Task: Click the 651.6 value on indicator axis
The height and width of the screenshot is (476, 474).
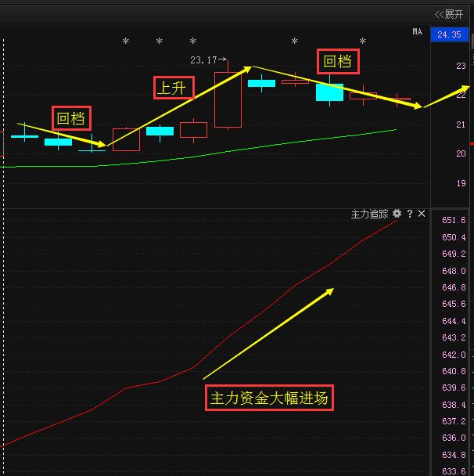Action: 453,221
